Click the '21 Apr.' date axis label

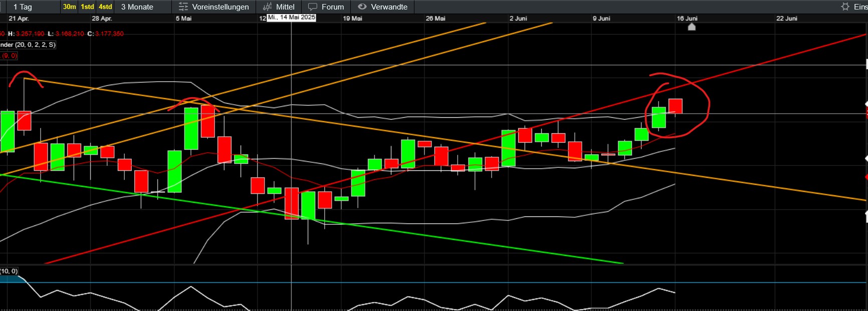click(19, 19)
